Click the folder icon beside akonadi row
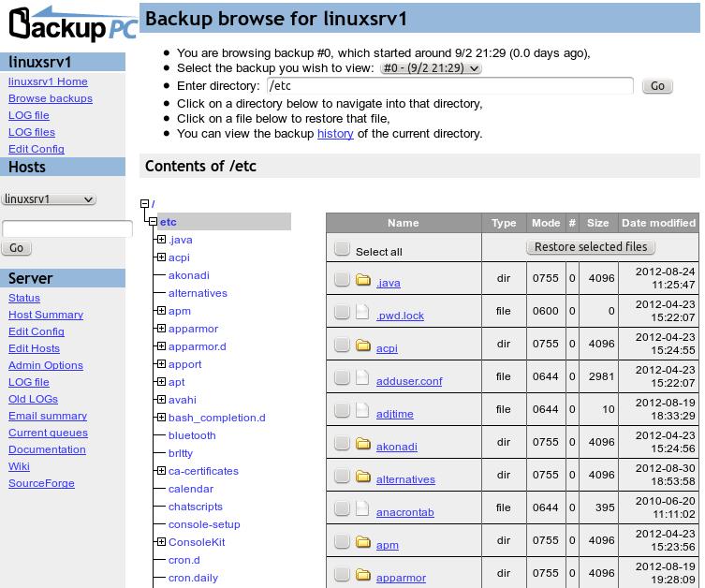Image resolution: width=705 pixels, height=588 pixels. point(363,444)
